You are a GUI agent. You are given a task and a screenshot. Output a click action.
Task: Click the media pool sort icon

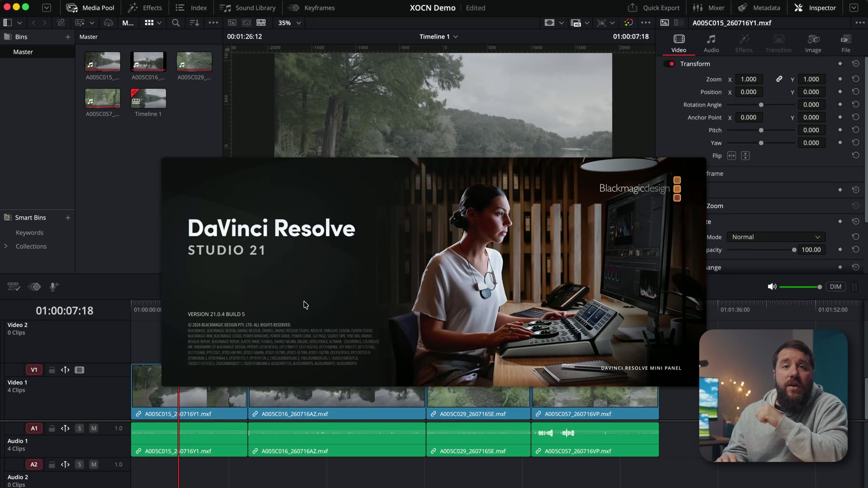tap(194, 23)
